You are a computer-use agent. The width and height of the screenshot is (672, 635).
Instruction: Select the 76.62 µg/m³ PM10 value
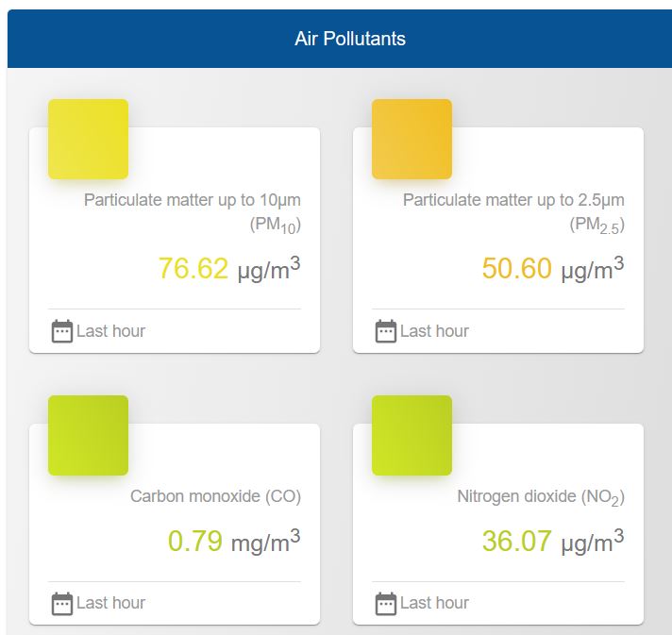[x=229, y=269]
